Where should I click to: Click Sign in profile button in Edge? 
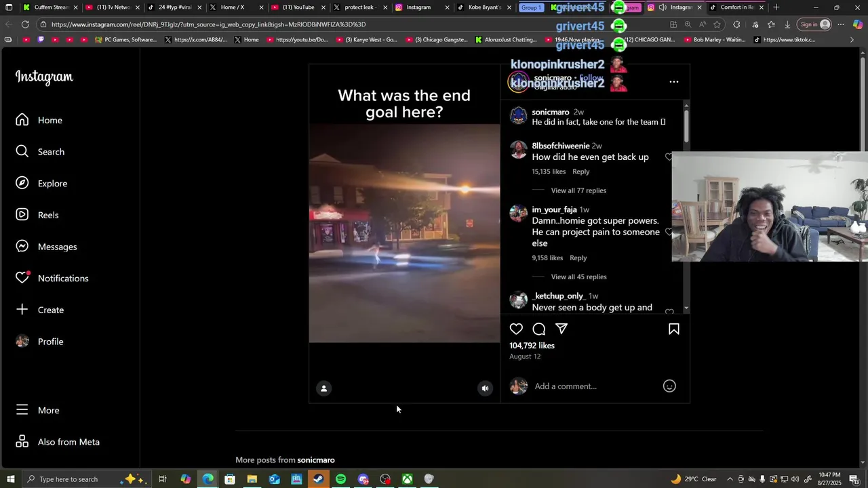point(815,24)
